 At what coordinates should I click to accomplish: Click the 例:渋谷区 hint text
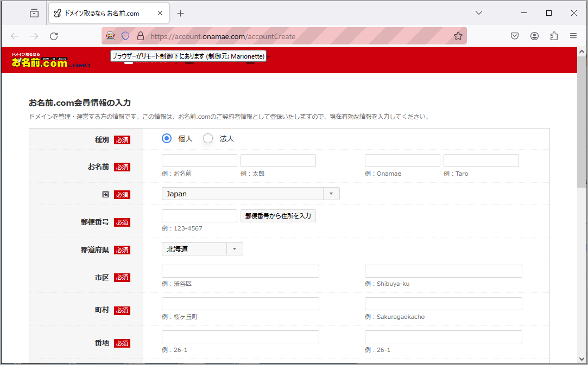(x=176, y=284)
